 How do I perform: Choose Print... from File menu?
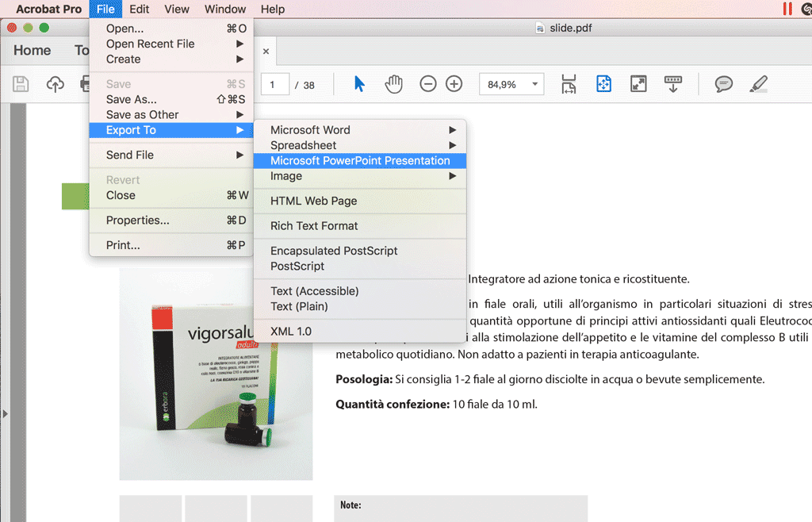[x=171, y=245]
